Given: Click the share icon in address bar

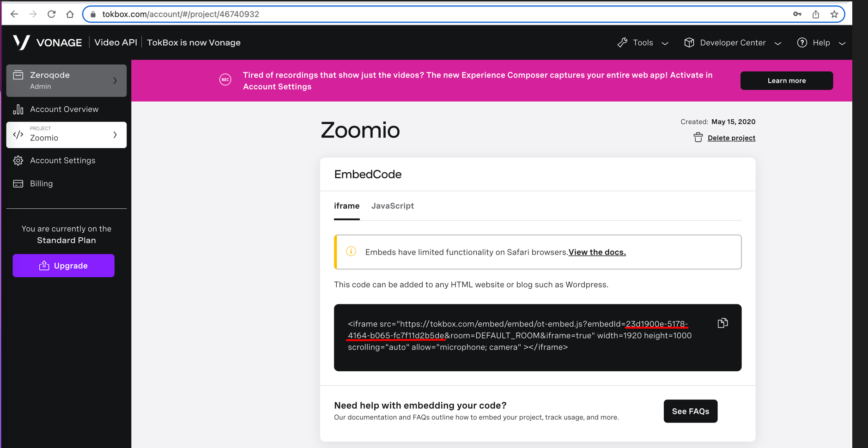Looking at the screenshot, I should tap(816, 14).
